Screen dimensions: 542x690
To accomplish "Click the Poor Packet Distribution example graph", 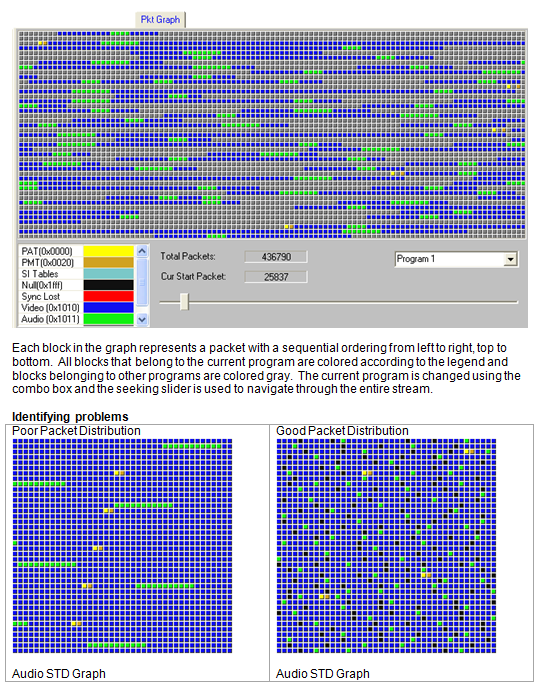I will tap(122, 546).
